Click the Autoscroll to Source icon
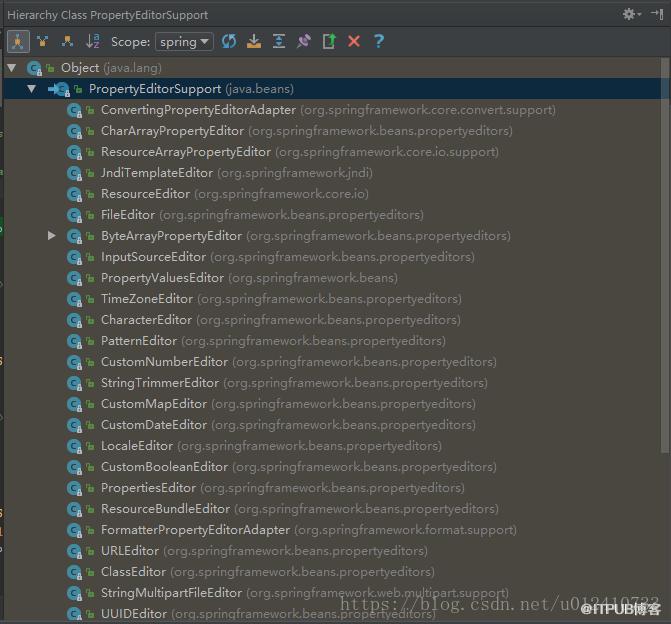671x624 pixels. click(x=254, y=42)
